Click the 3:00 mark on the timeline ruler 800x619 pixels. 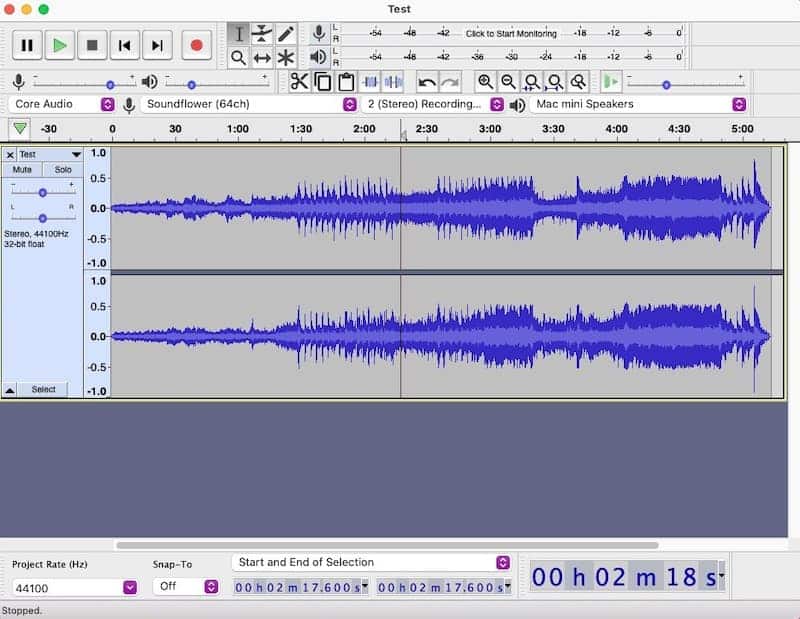[x=490, y=129]
